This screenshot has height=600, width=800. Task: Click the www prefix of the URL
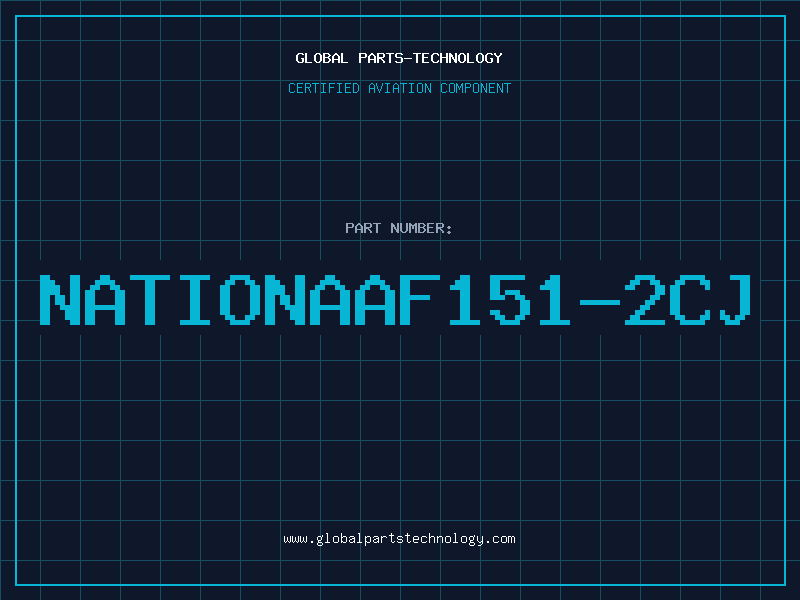(x=295, y=540)
